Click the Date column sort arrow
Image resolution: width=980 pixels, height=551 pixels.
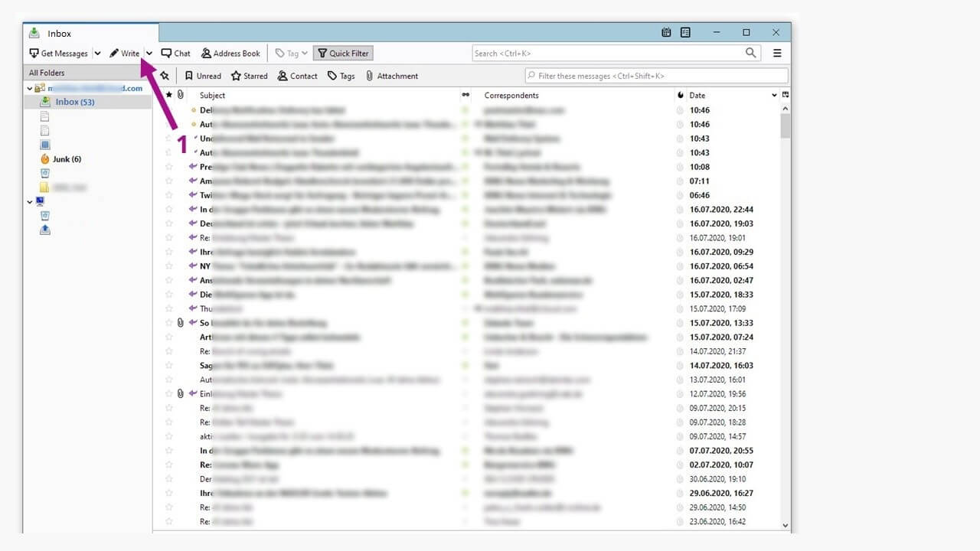click(774, 95)
